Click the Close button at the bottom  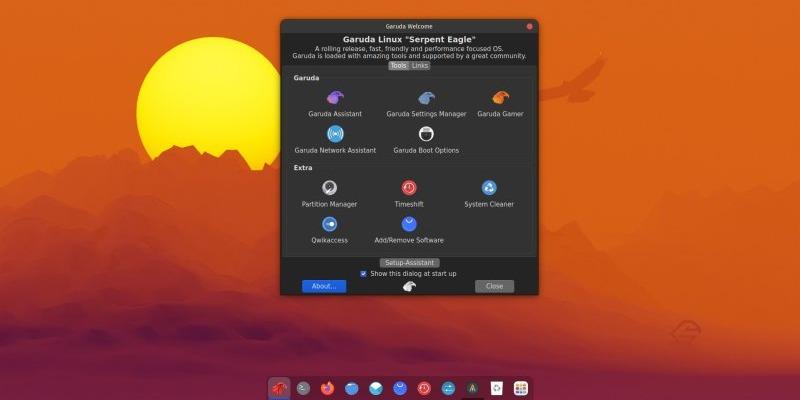pyautogui.click(x=494, y=286)
